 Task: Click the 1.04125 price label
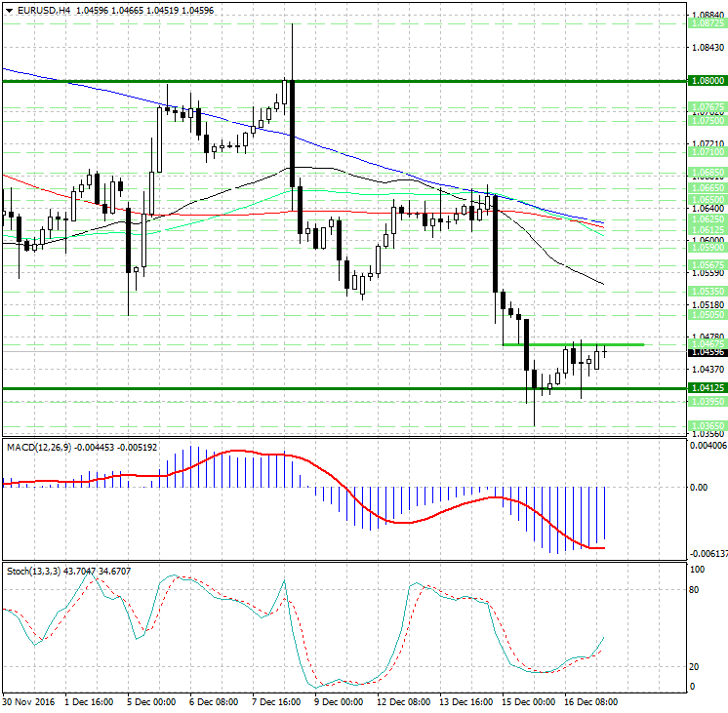708,387
